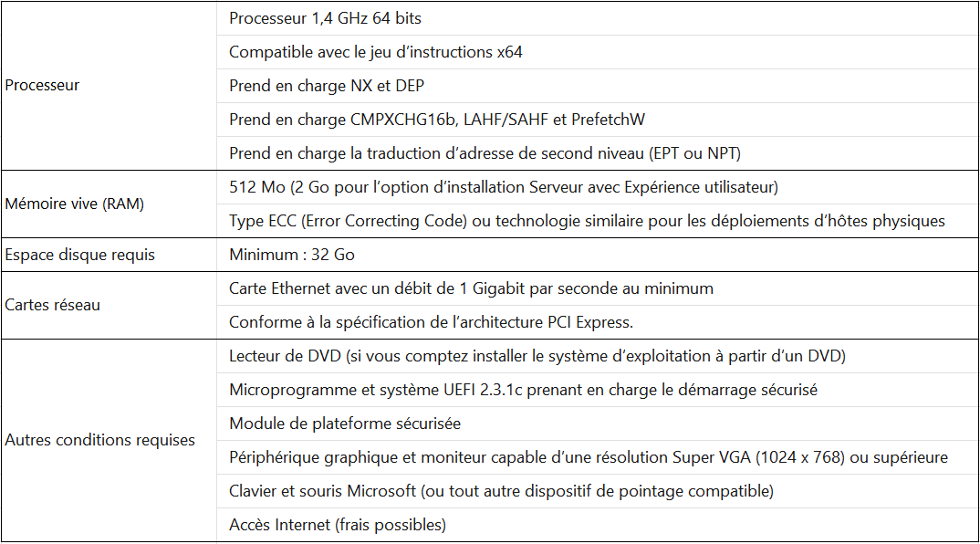The height and width of the screenshot is (544, 980).
Task: Click the "Minimum : 32 Go" cell
Action: point(292,255)
